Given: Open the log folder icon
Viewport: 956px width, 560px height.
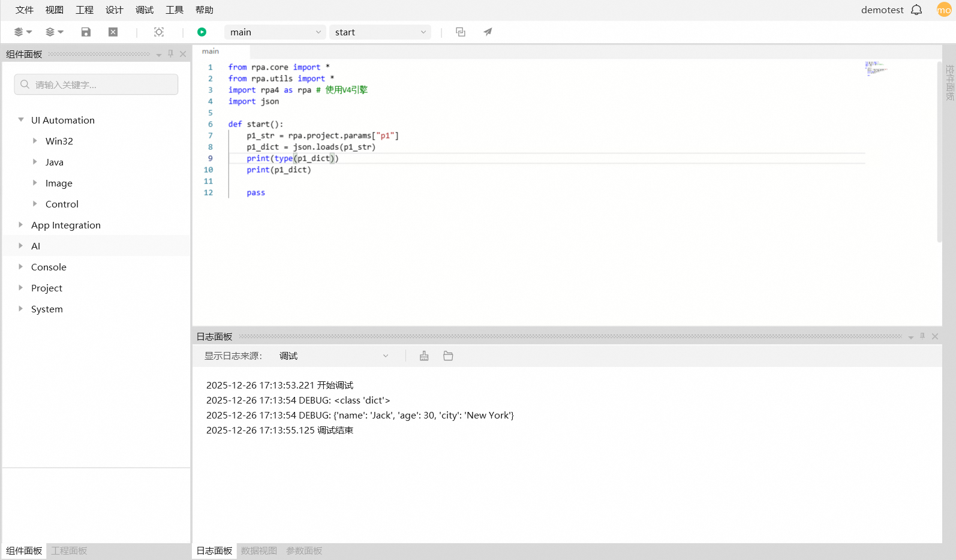Looking at the screenshot, I should 448,356.
